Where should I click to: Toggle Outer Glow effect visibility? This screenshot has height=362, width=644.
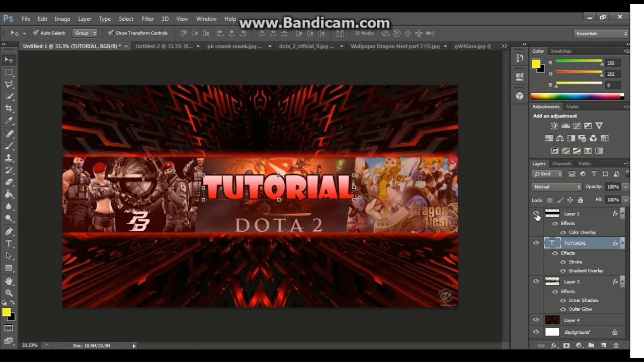pos(563,309)
